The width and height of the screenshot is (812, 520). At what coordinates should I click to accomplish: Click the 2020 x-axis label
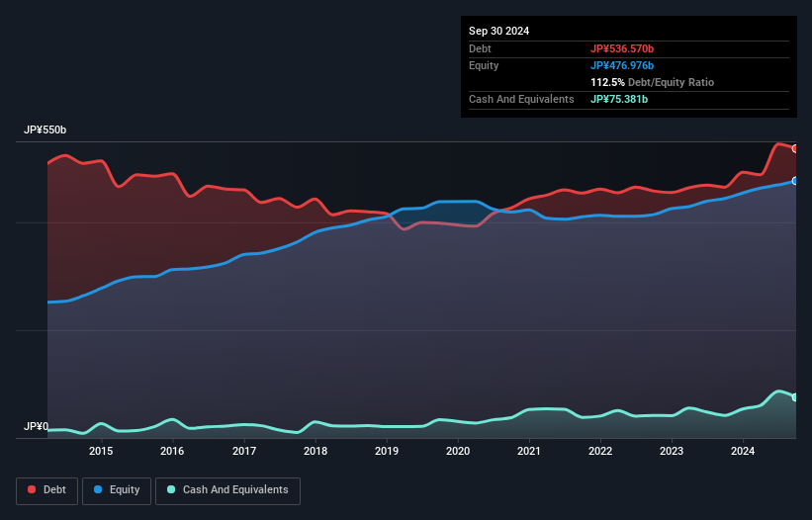pyautogui.click(x=458, y=451)
